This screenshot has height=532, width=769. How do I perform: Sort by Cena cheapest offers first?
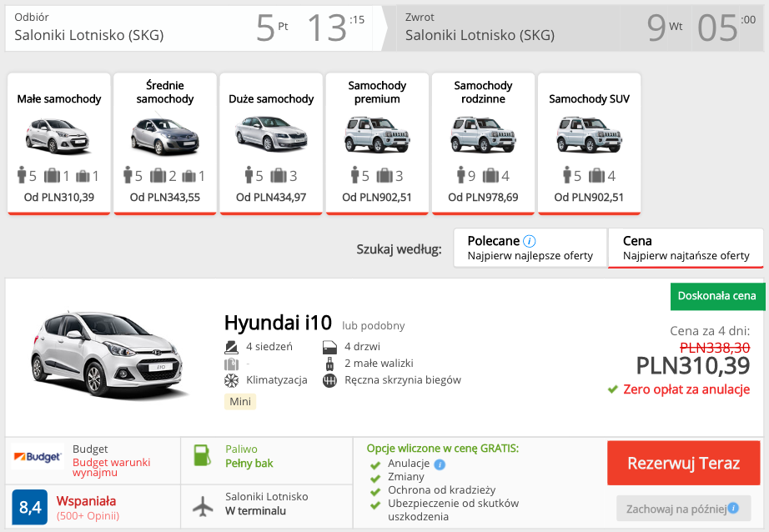click(x=686, y=248)
